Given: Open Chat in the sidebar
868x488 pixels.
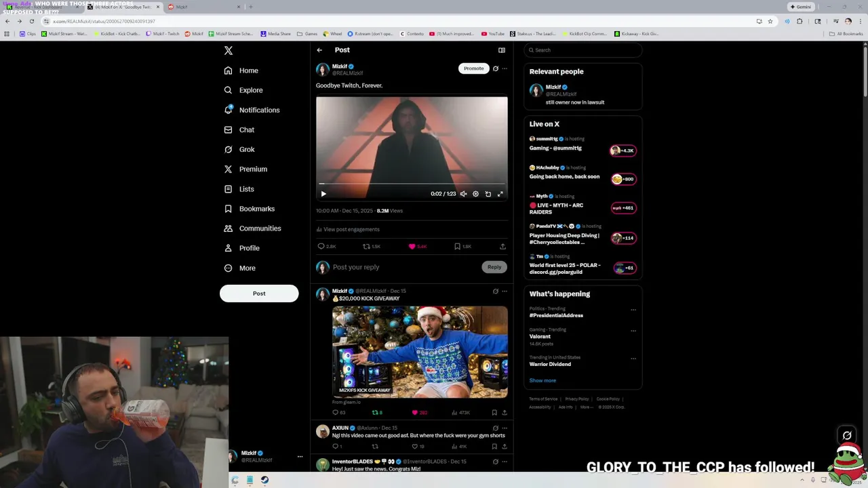Looking at the screenshot, I should point(239,129).
